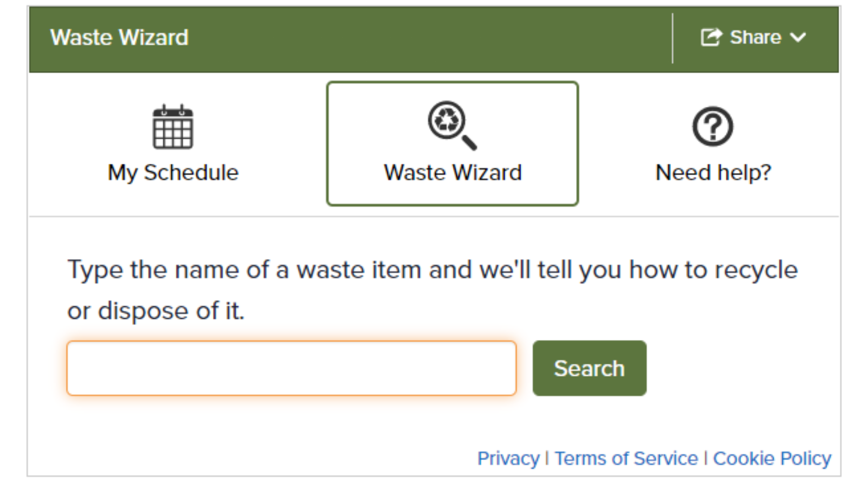
Task: Select the My Schedule calendar icon
Action: [x=174, y=129]
